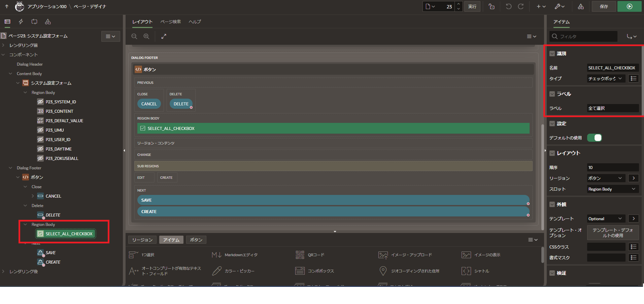The image size is (644, 304).
Task: Redo the last undone change
Action: tap(521, 6)
